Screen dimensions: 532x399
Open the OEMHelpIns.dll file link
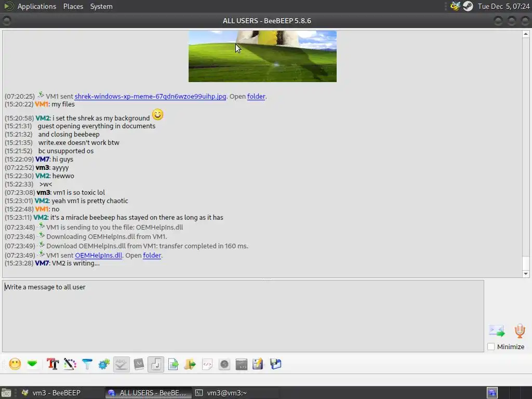click(98, 255)
